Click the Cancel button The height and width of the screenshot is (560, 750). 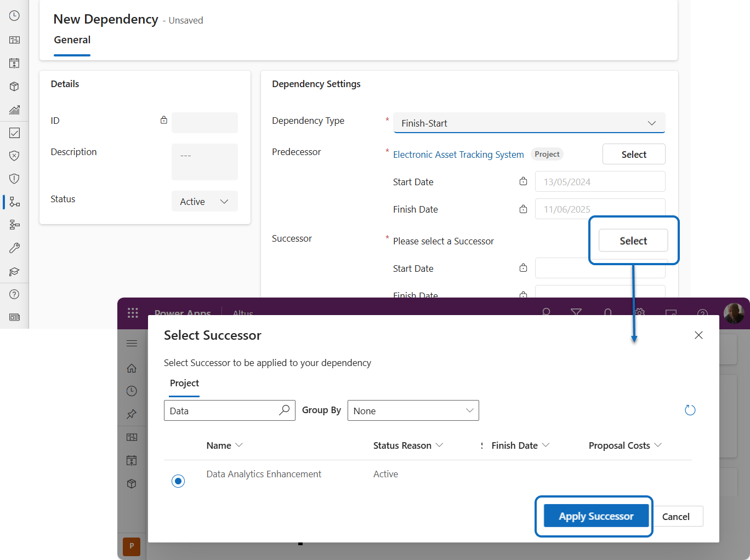pos(676,517)
